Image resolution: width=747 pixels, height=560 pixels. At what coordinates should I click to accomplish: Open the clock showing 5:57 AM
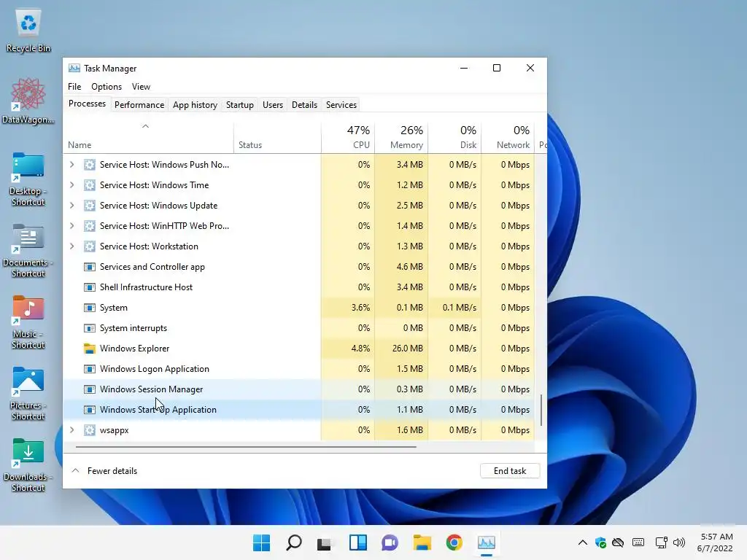coord(715,542)
